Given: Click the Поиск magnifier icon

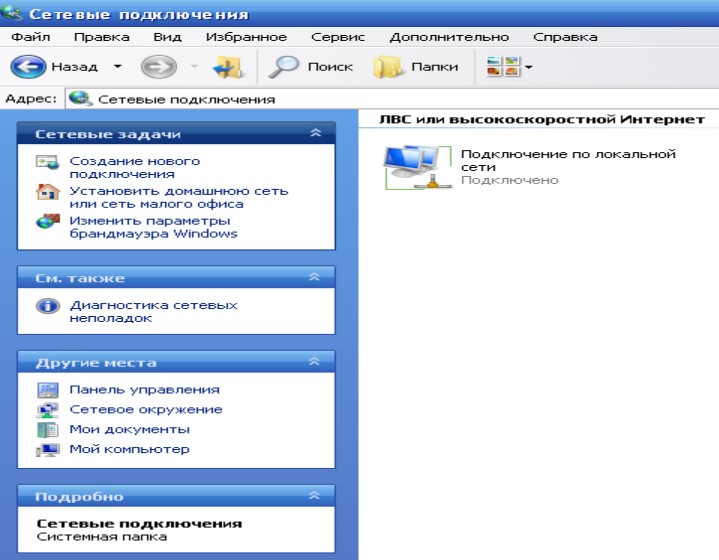Looking at the screenshot, I should pyautogui.click(x=284, y=67).
